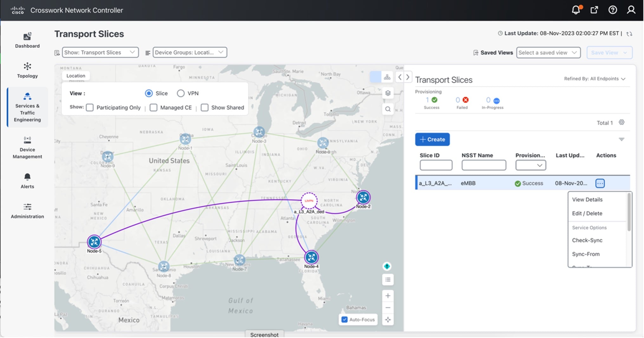This screenshot has height=338, width=644.
Task: Click the teal alert marker icon on map
Action: point(387,266)
